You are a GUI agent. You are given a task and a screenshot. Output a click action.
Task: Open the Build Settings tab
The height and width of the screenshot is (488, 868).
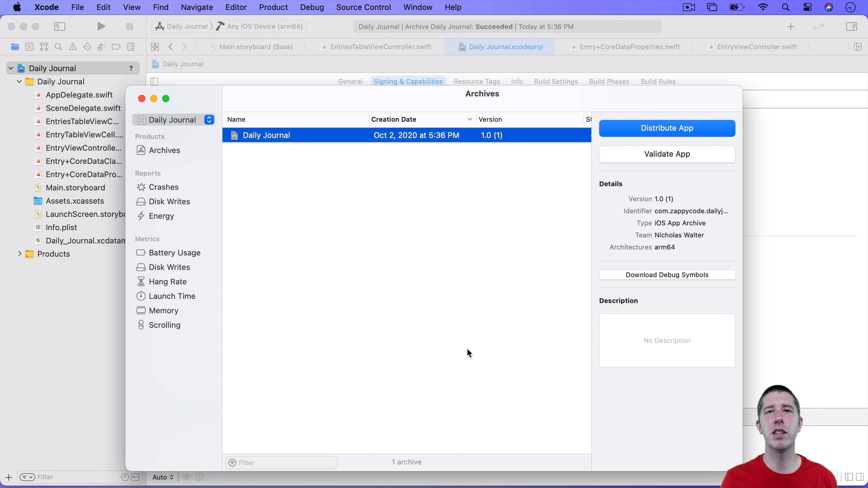(556, 81)
